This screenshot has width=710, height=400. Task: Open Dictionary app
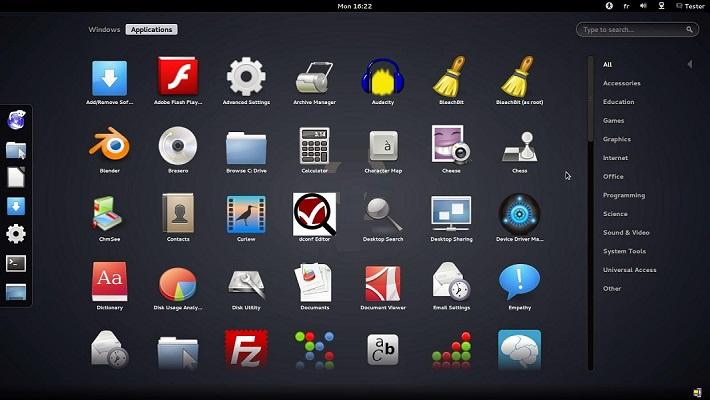[x=110, y=281]
